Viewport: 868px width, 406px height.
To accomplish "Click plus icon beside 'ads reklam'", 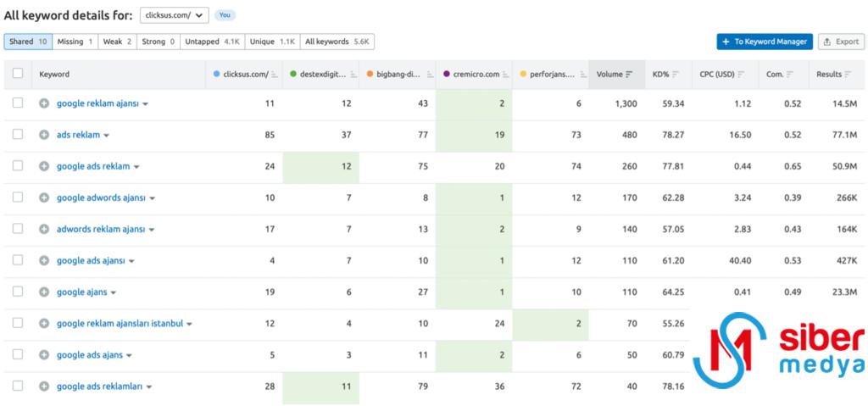I will pos(44,135).
